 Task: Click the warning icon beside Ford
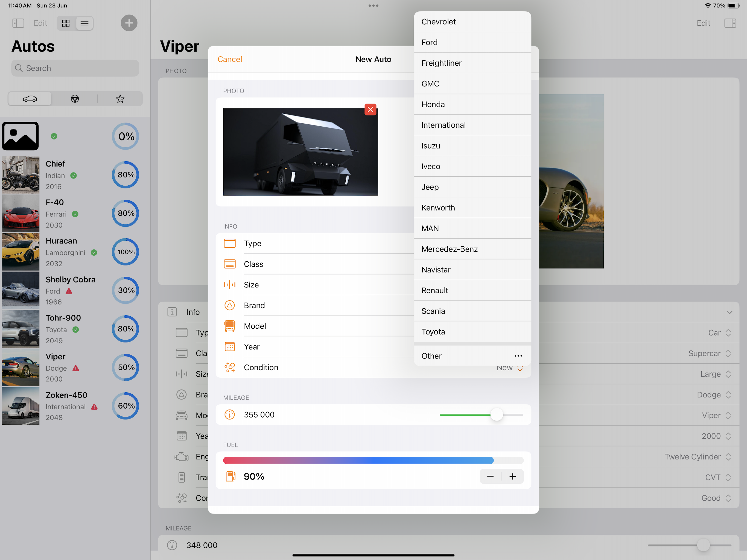click(x=69, y=291)
